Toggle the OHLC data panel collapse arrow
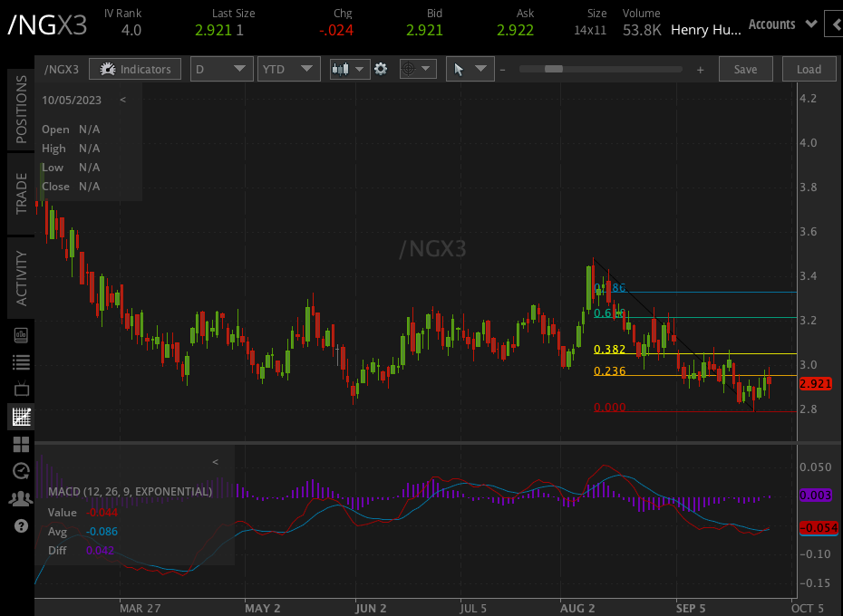This screenshot has height=616, width=843. pos(123,100)
